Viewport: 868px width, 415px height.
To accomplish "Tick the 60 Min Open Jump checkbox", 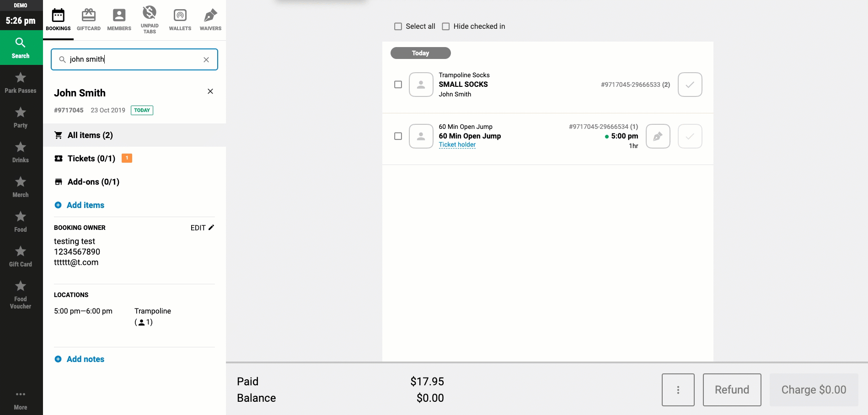I will tap(398, 136).
